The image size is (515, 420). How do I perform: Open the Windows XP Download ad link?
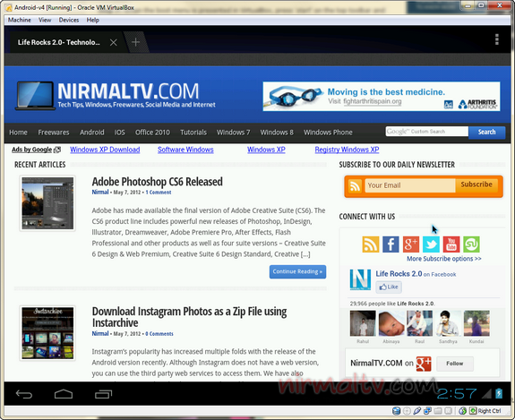coord(105,150)
